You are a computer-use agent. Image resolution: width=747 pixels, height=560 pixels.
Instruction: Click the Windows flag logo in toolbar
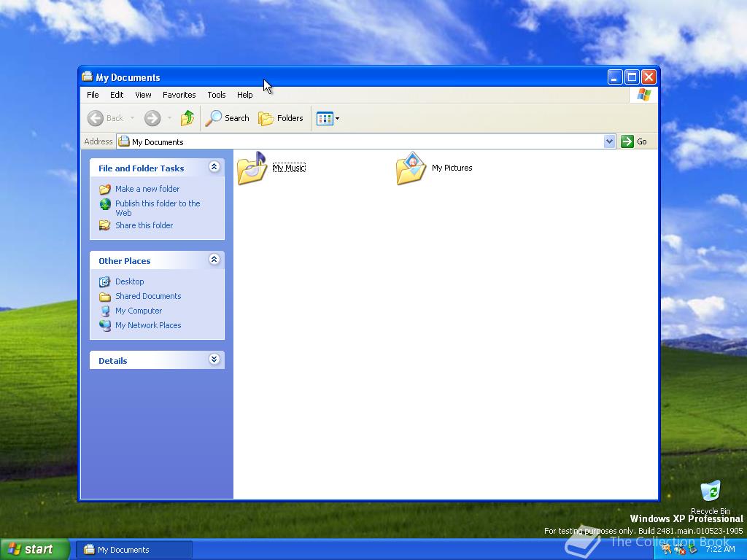click(x=643, y=95)
